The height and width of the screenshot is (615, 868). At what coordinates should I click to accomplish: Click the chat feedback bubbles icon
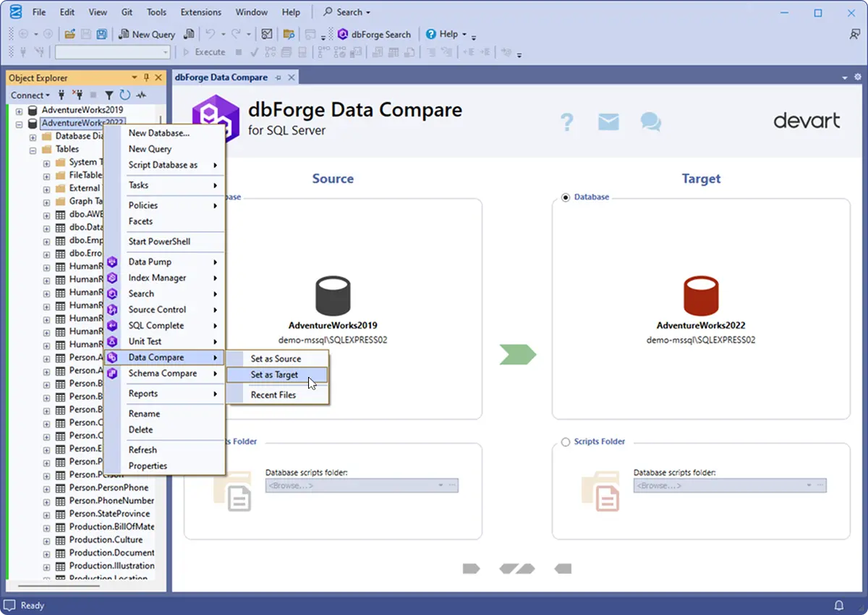[x=650, y=122]
